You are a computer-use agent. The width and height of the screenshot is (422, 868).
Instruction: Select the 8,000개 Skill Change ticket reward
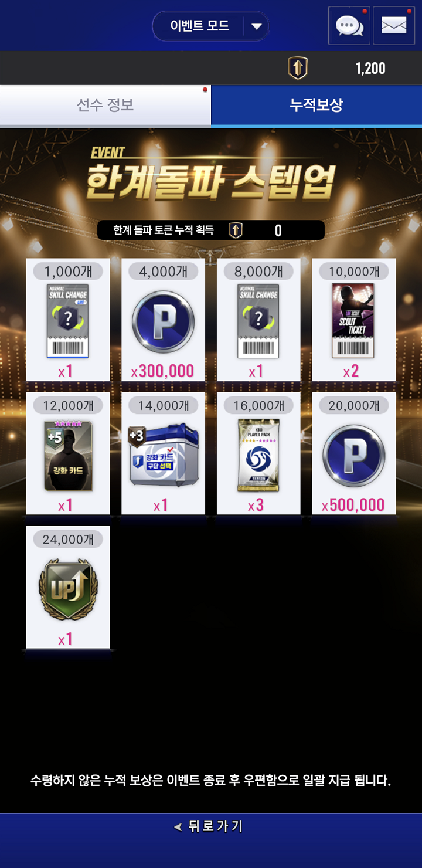coord(258,320)
